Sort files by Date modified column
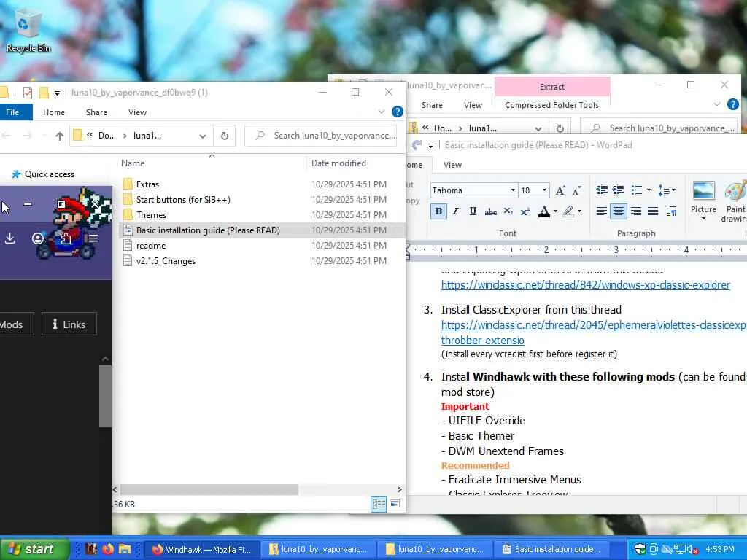The width and height of the screenshot is (747, 560). tap(338, 163)
